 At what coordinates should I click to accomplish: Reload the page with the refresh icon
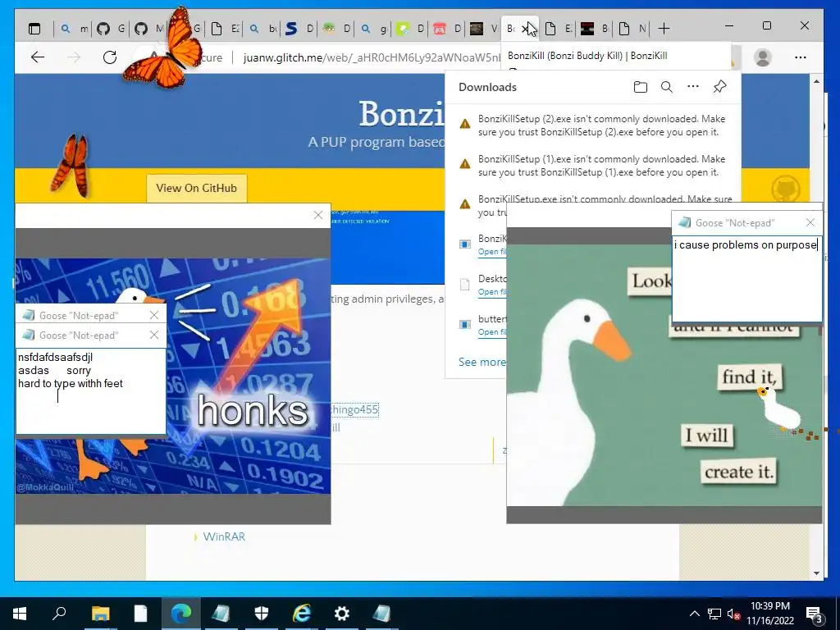click(x=110, y=57)
